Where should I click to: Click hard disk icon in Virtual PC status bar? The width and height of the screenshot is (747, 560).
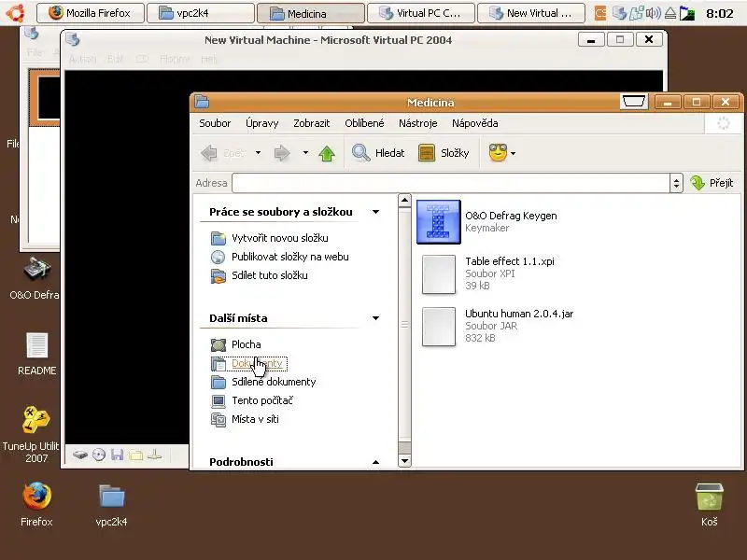click(80, 455)
